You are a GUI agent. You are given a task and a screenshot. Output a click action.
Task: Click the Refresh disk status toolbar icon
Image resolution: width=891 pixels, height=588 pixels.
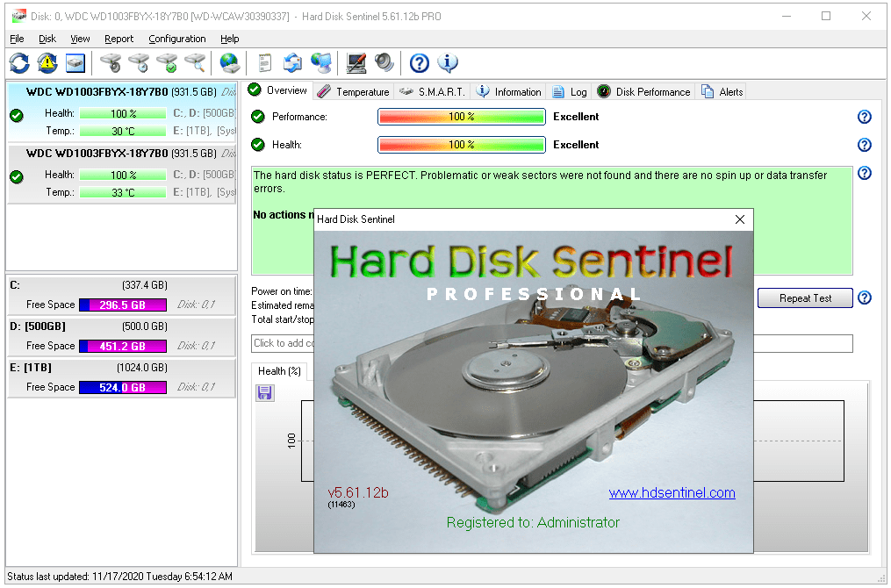pos(19,63)
